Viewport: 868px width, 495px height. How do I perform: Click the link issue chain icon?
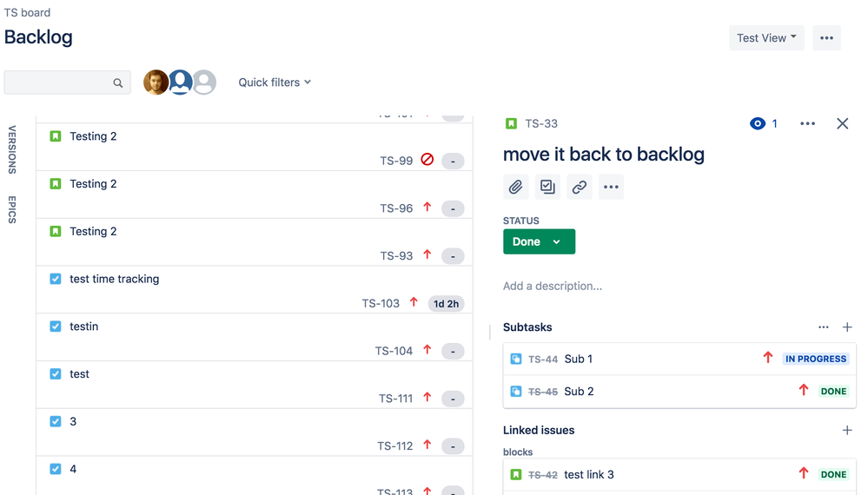(579, 187)
